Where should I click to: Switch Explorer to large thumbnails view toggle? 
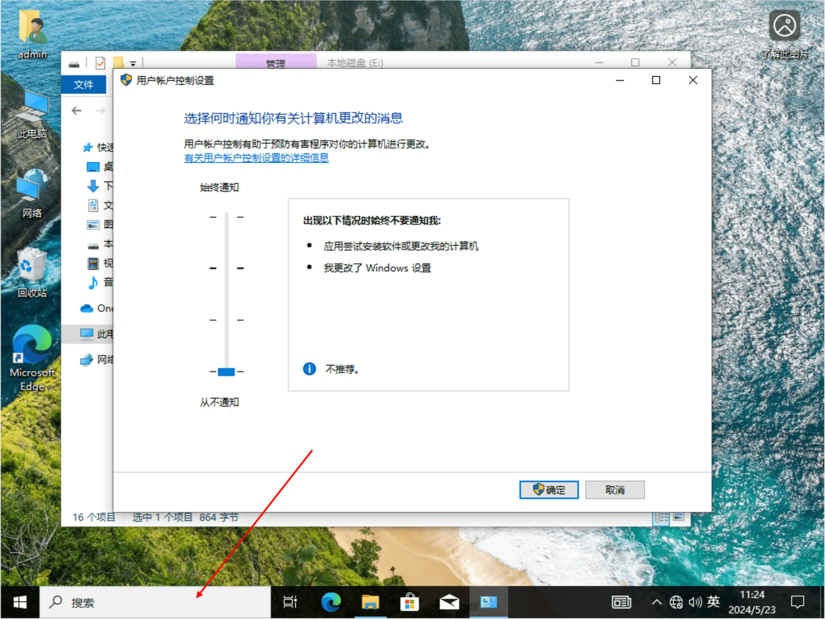point(679,516)
